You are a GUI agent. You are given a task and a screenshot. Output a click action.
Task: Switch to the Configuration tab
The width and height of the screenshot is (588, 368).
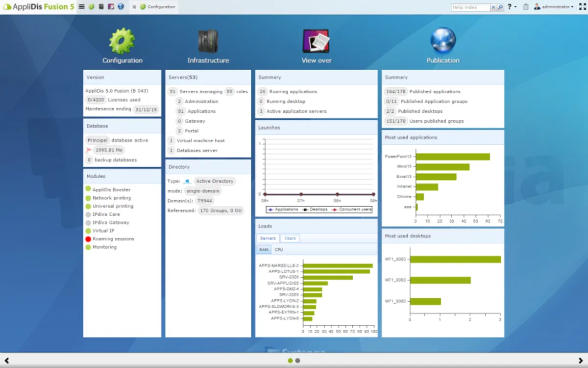[x=158, y=7]
